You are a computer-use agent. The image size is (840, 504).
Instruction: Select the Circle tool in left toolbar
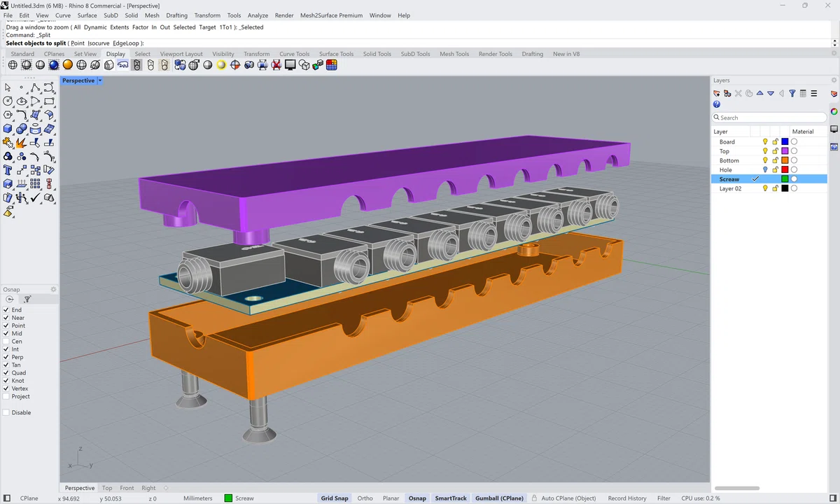pos(8,101)
